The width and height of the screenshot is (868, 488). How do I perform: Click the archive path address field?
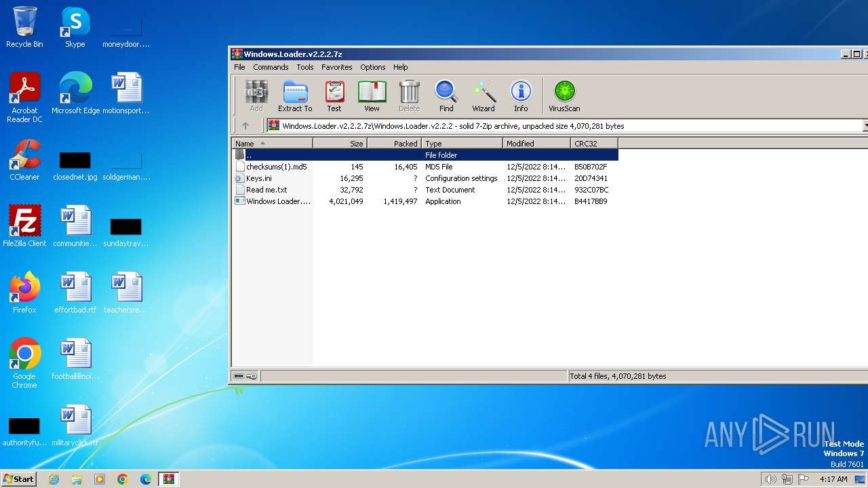tap(564, 126)
